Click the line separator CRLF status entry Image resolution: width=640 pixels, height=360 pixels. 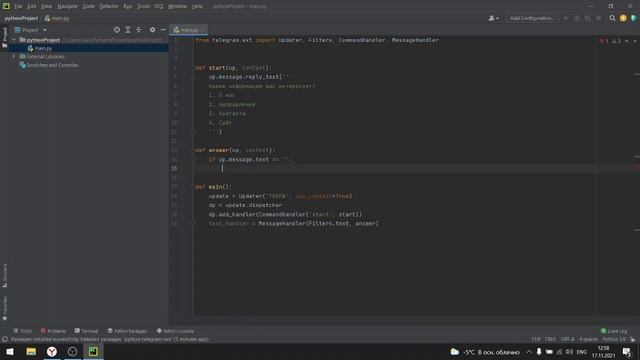(550, 339)
